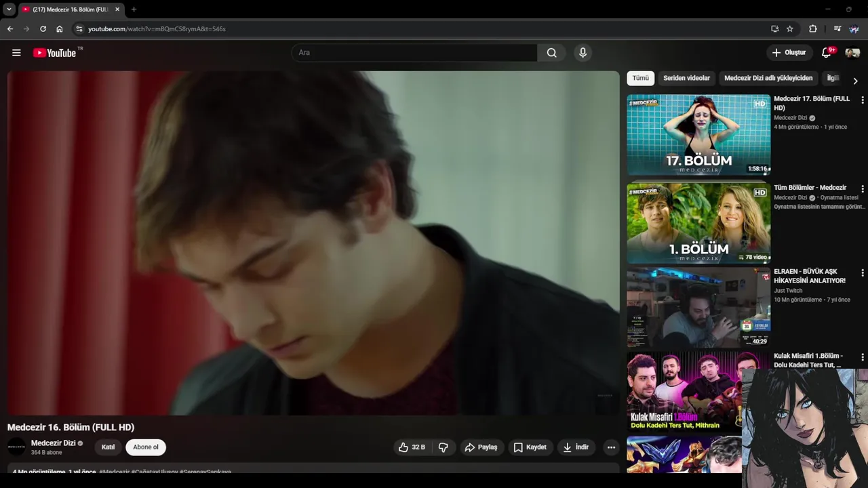Open the browser extensions puzzle icon
868x488 pixels.
813,29
